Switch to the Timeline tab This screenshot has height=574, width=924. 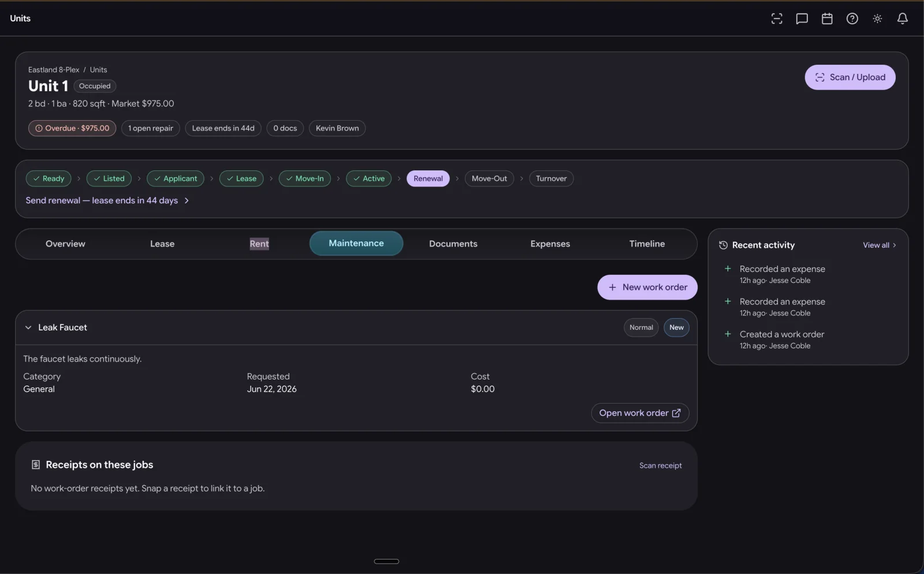pos(647,244)
